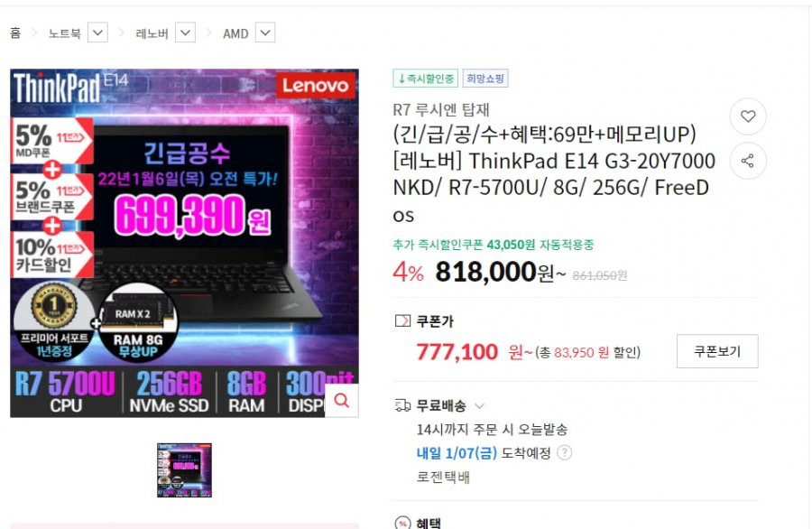Go to 홈 in the breadcrumb
Viewport: 812px width, 529px height.
tap(15, 33)
